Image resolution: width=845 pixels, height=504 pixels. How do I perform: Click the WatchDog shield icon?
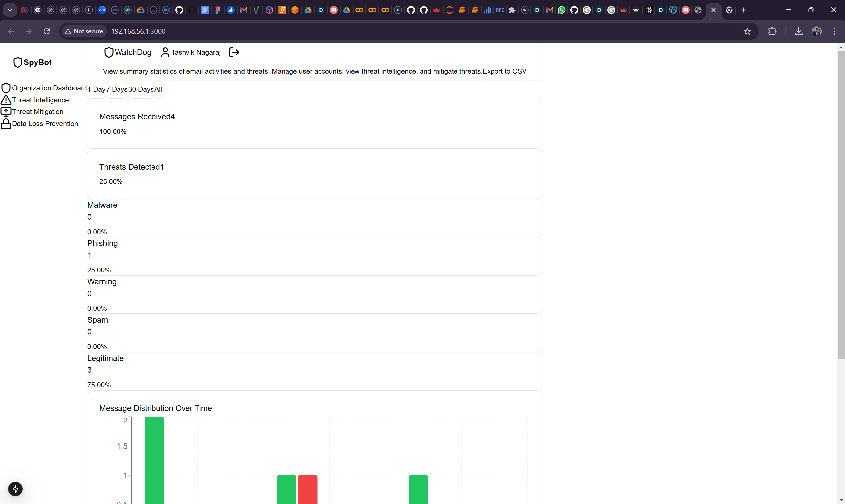coord(108,52)
